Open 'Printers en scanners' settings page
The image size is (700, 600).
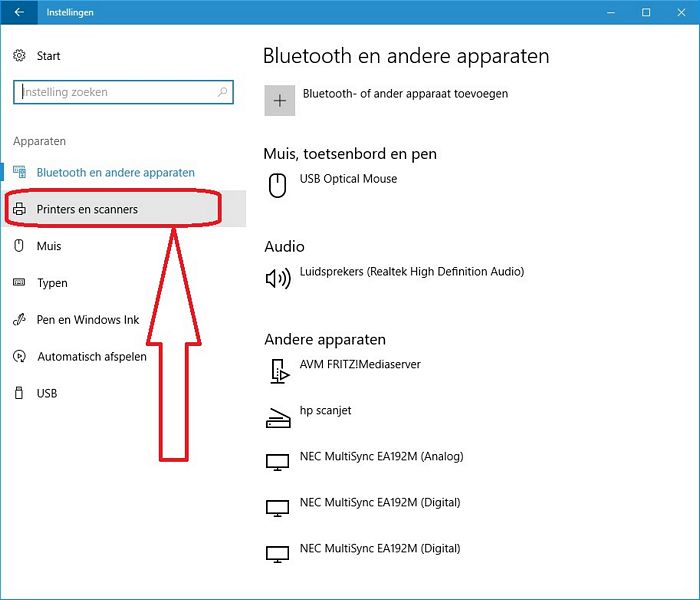87,209
